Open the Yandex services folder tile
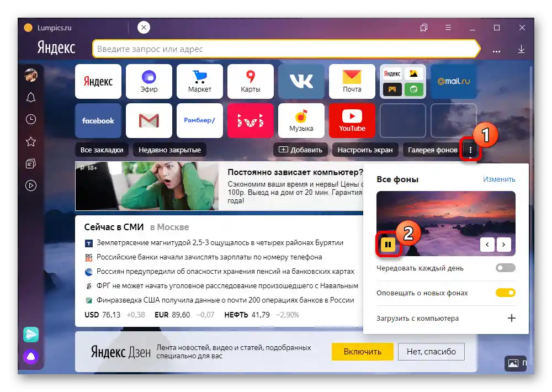This screenshot has width=552, height=392. (x=403, y=81)
